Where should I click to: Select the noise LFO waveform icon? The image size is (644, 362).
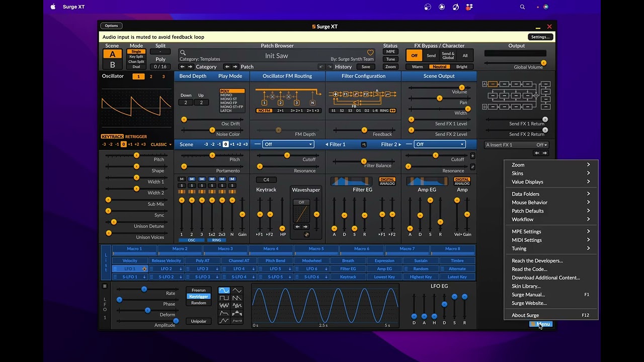tap(224, 306)
